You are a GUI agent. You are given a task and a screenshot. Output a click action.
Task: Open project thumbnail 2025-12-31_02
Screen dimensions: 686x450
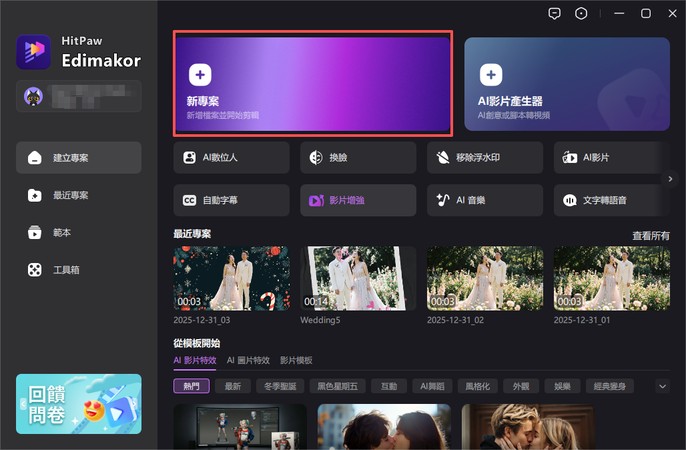[485, 279]
